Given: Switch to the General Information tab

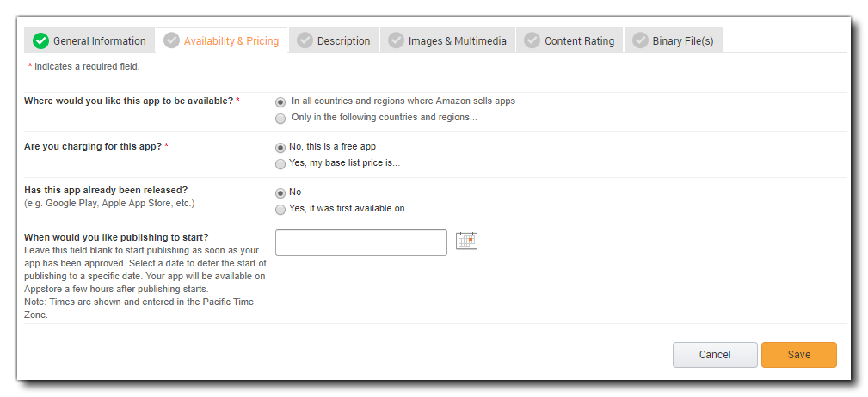Looking at the screenshot, I should pos(99,40).
